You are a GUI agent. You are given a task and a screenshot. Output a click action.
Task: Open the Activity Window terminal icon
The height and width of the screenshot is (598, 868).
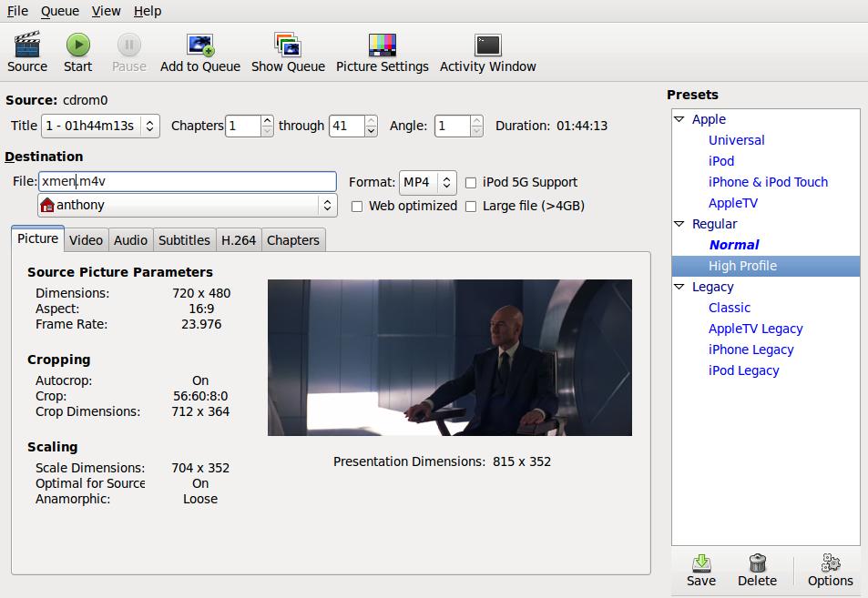pyautogui.click(x=487, y=45)
